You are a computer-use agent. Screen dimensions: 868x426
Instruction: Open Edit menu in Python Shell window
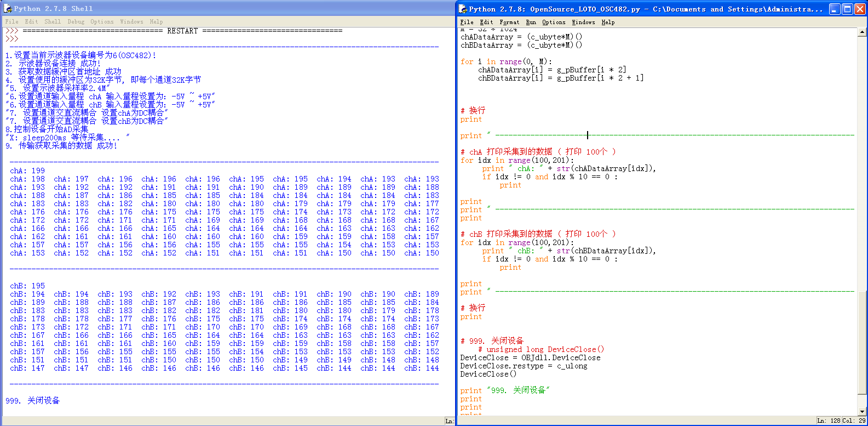(x=31, y=22)
